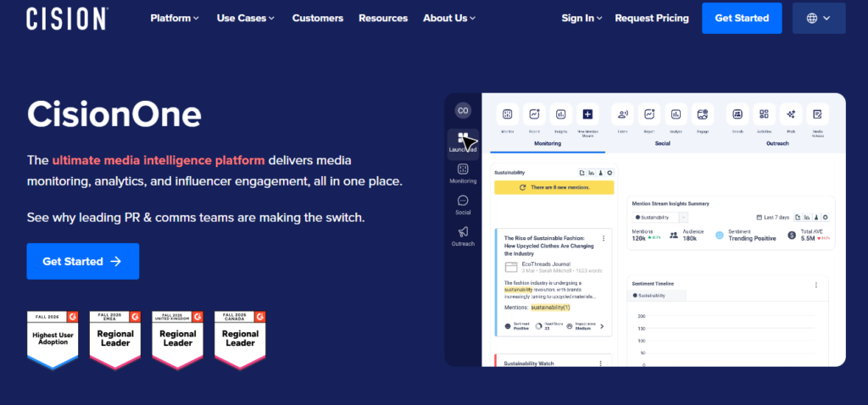This screenshot has width=868, height=405.
Task: Switch to the Outreach tab
Action: click(x=776, y=143)
